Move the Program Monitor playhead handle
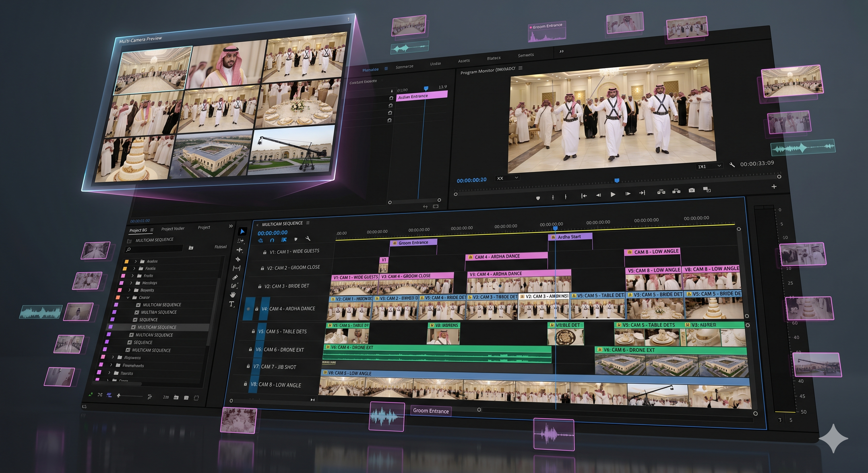This screenshot has height=473, width=868. tap(616, 180)
